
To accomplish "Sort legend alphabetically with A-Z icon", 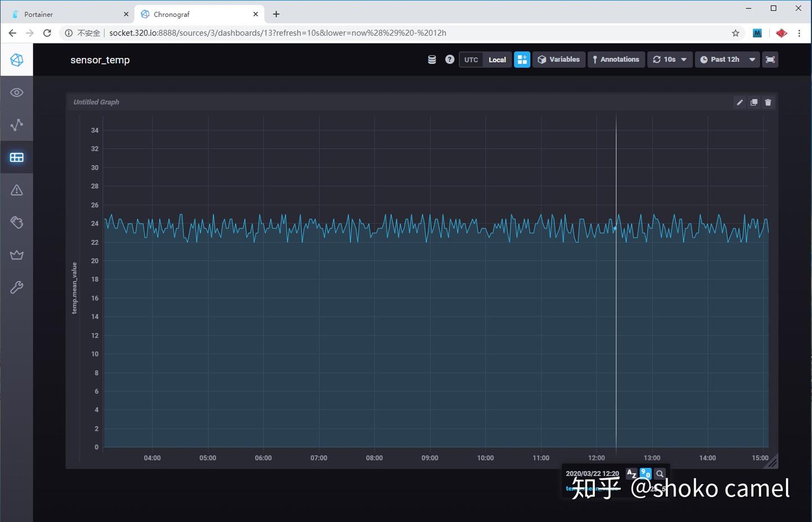I will [x=632, y=474].
